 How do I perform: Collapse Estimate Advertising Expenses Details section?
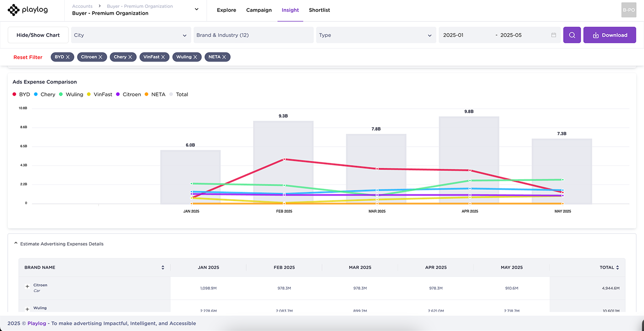pos(16,244)
